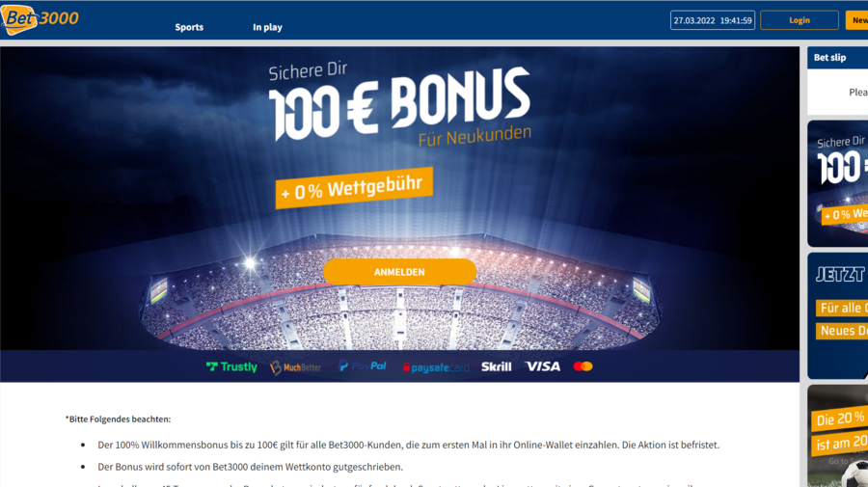Open the Sports menu

(189, 27)
